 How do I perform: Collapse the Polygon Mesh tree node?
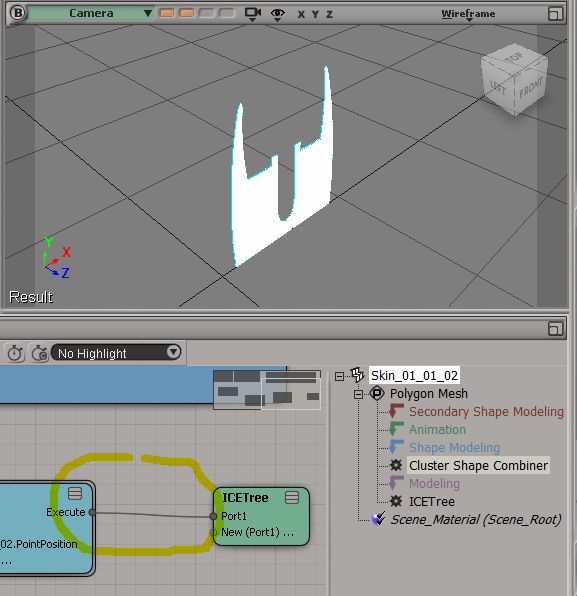point(358,395)
